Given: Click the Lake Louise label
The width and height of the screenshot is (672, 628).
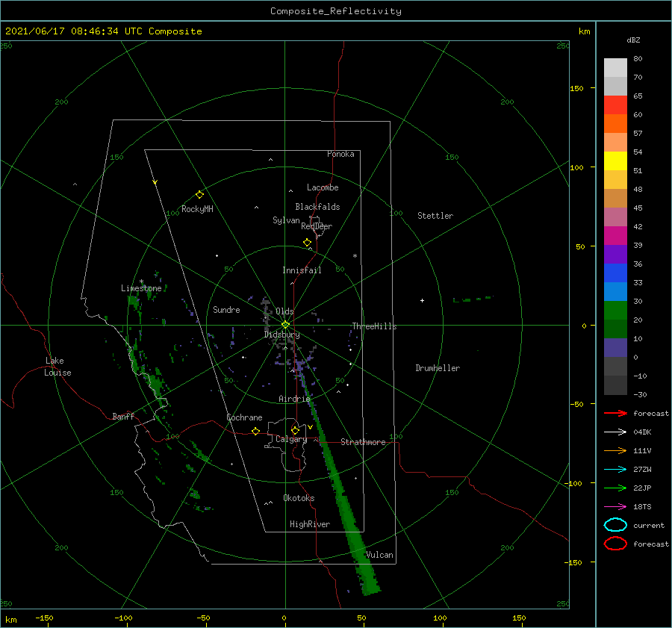Looking at the screenshot, I should pyautogui.click(x=57, y=367).
